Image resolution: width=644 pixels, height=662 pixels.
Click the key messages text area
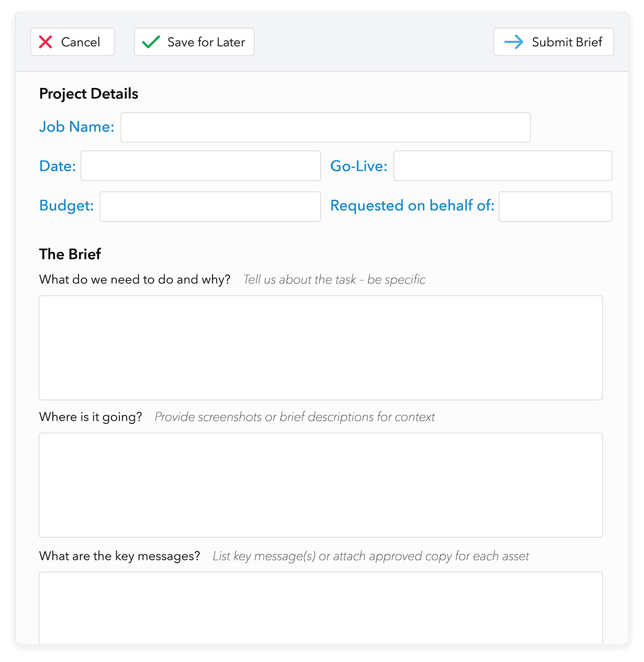click(321, 608)
